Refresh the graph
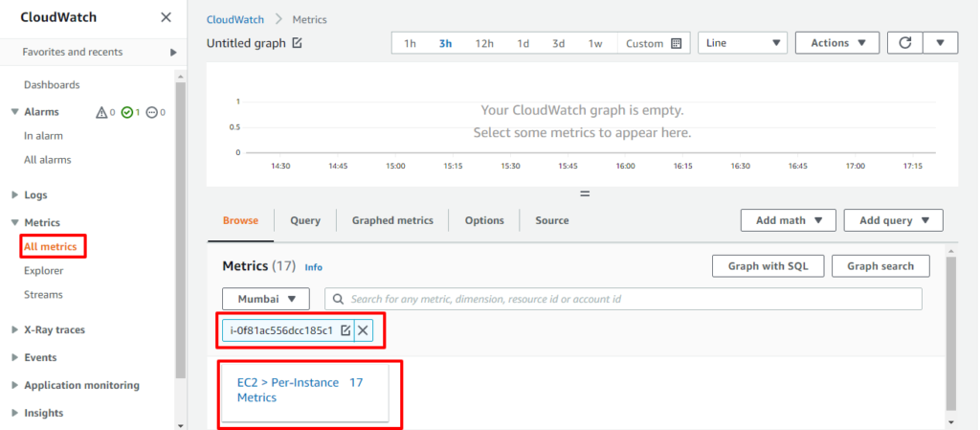The width and height of the screenshot is (980, 430). point(905,43)
